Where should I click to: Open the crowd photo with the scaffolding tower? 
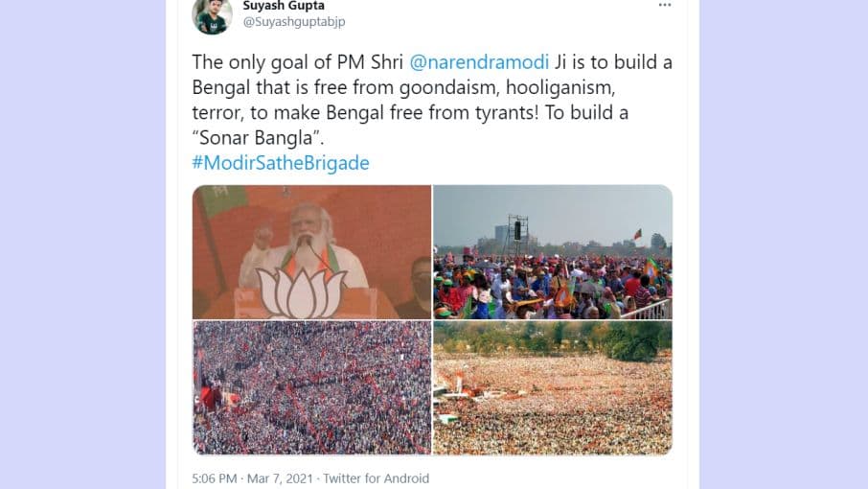(x=553, y=251)
